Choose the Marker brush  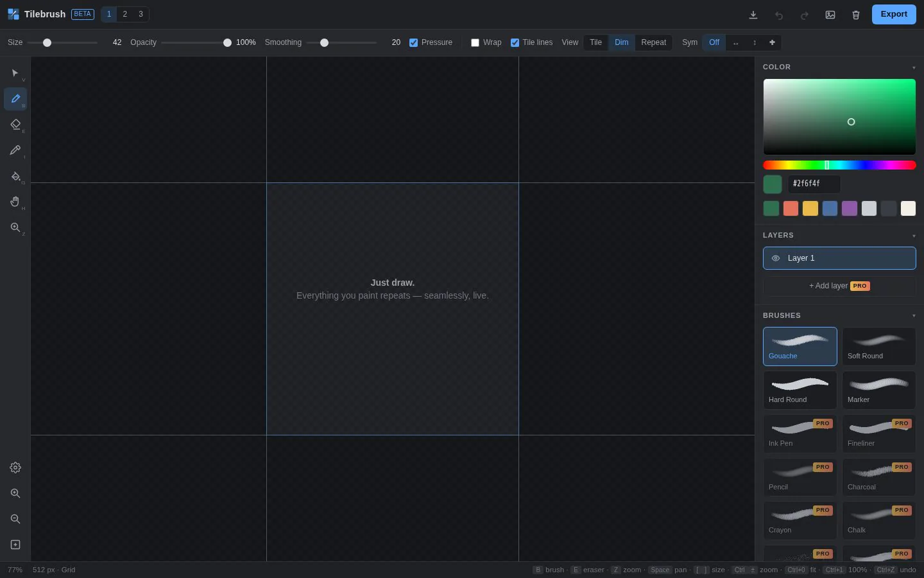(x=879, y=390)
